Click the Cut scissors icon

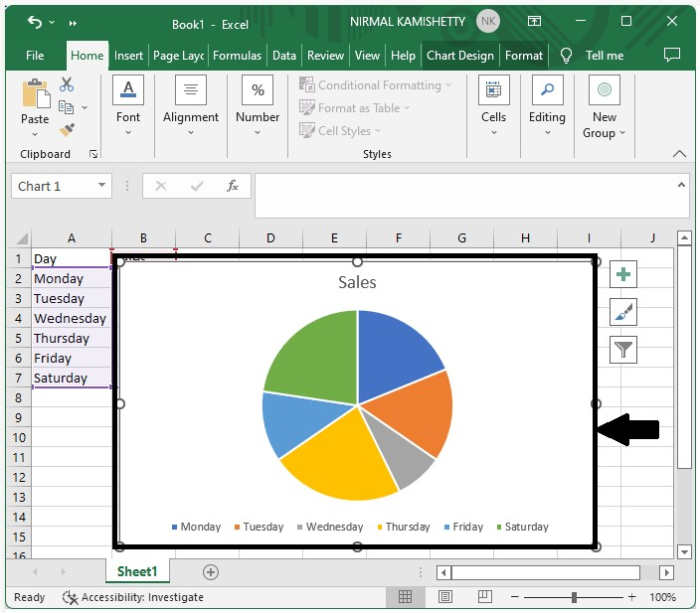coord(67,84)
